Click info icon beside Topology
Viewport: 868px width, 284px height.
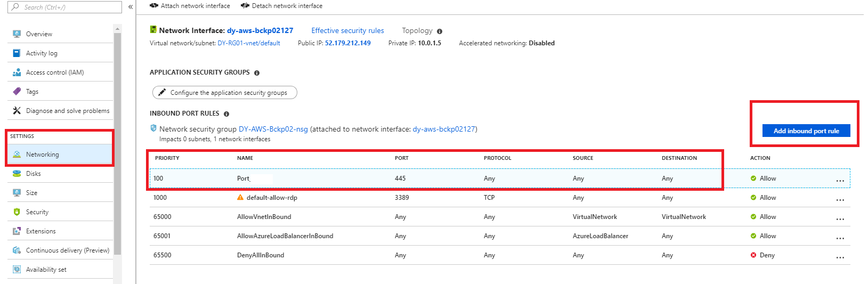[x=440, y=31]
